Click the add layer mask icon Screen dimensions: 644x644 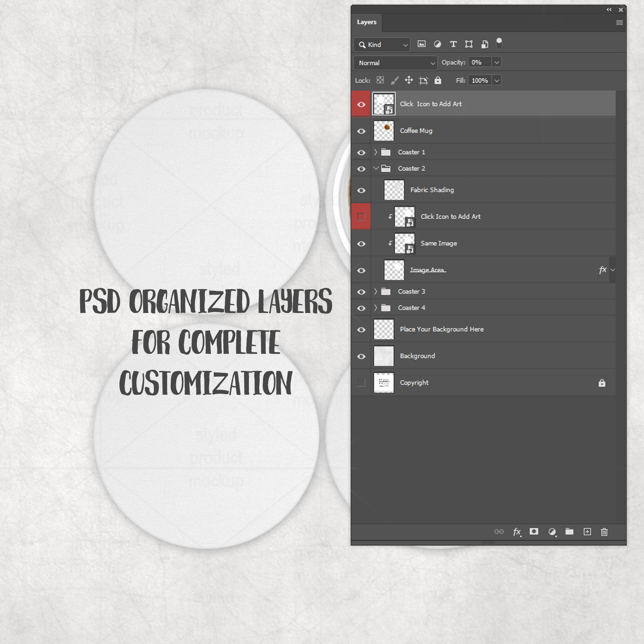click(534, 531)
